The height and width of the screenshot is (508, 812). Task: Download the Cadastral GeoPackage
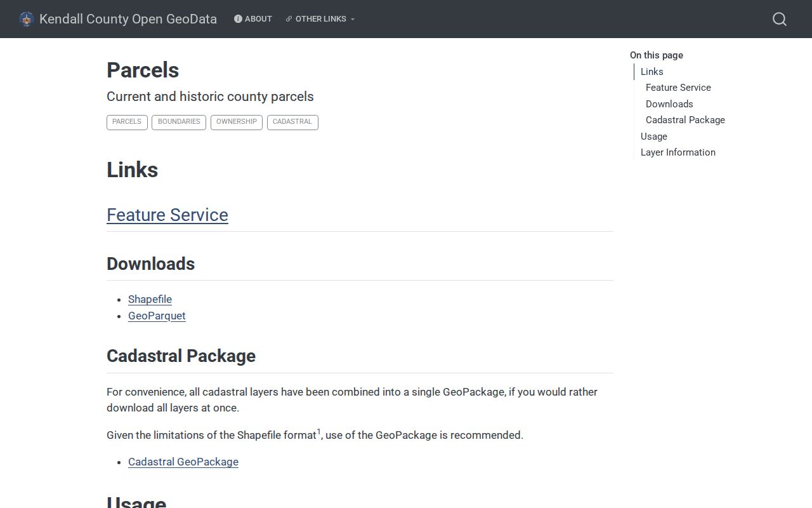click(183, 462)
